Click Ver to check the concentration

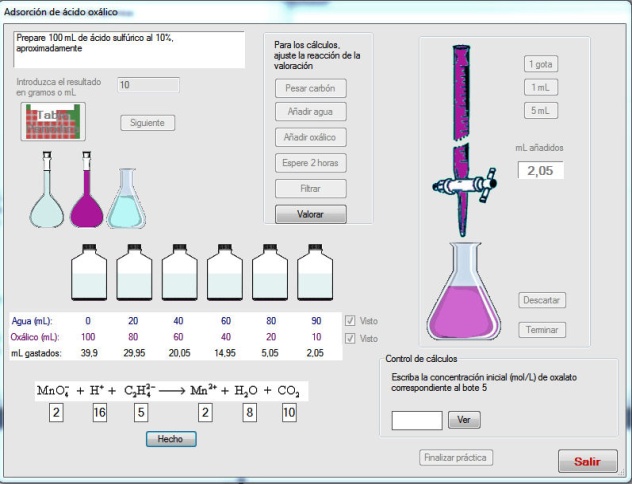[x=462, y=420]
